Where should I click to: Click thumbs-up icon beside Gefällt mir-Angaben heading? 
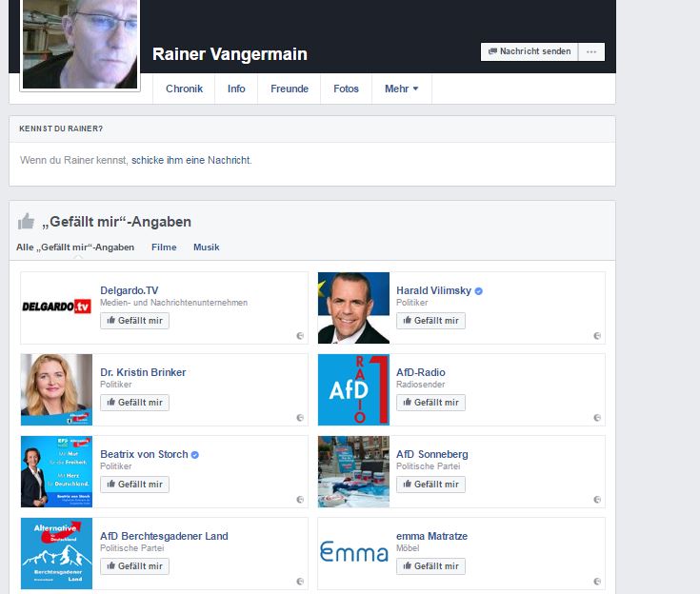pos(26,222)
